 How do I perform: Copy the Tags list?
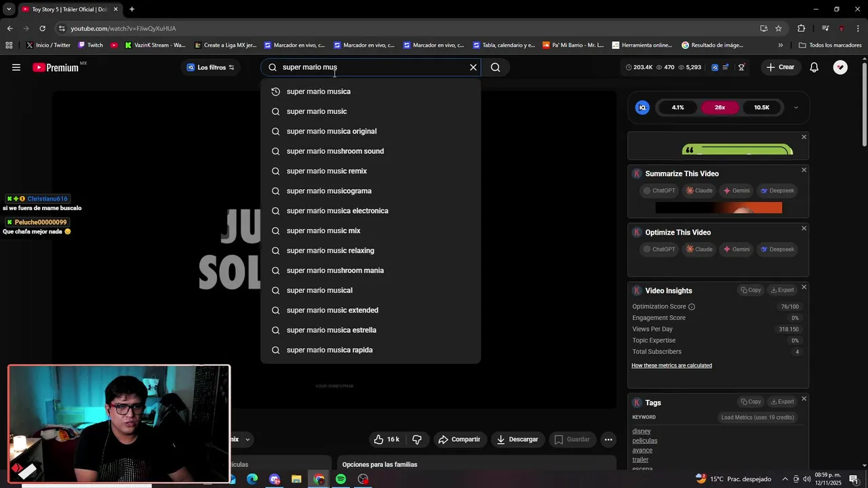(x=751, y=402)
